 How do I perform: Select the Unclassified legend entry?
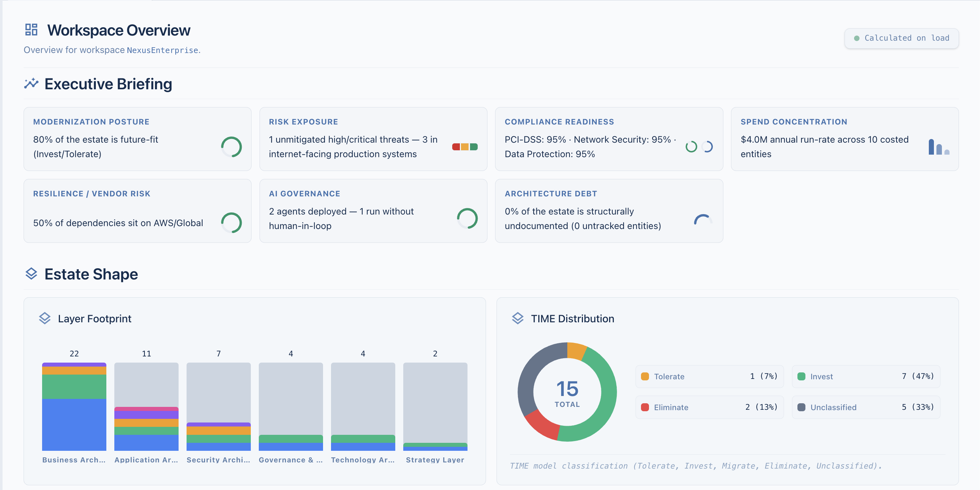pyautogui.click(x=866, y=407)
